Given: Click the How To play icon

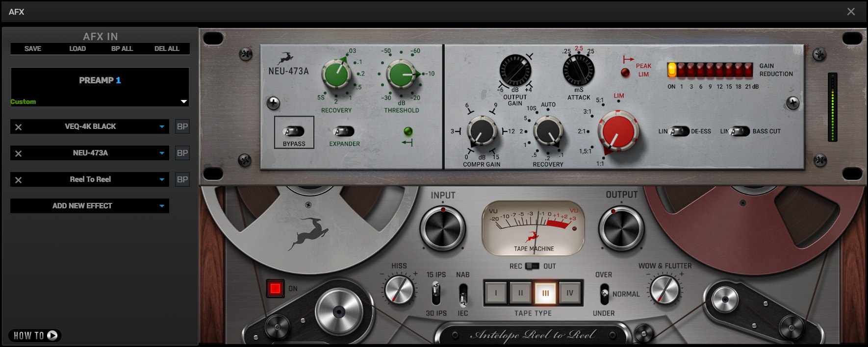Looking at the screenshot, I should tap(52, 336).
